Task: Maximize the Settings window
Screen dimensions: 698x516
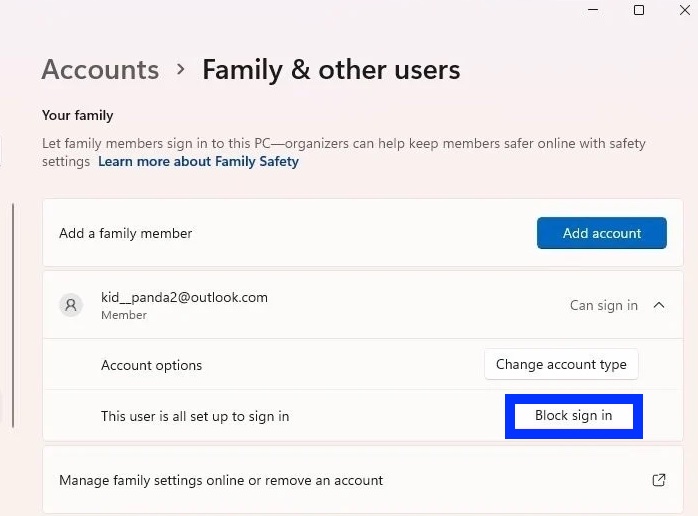Action: coord(639,10)
